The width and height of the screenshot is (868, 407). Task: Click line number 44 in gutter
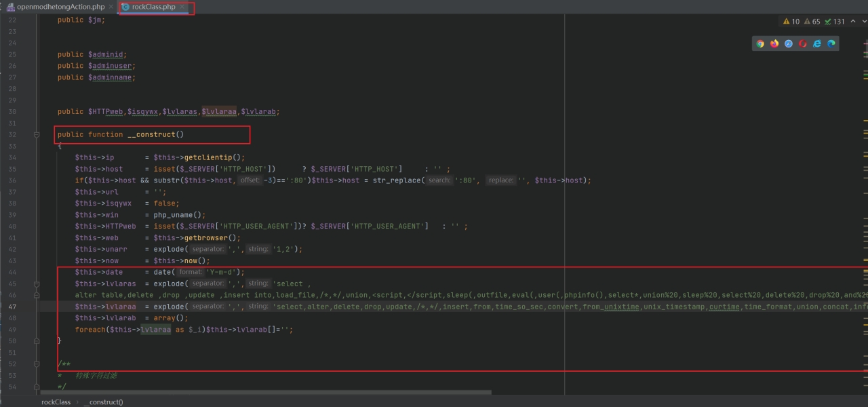click(x=13, y=272)
